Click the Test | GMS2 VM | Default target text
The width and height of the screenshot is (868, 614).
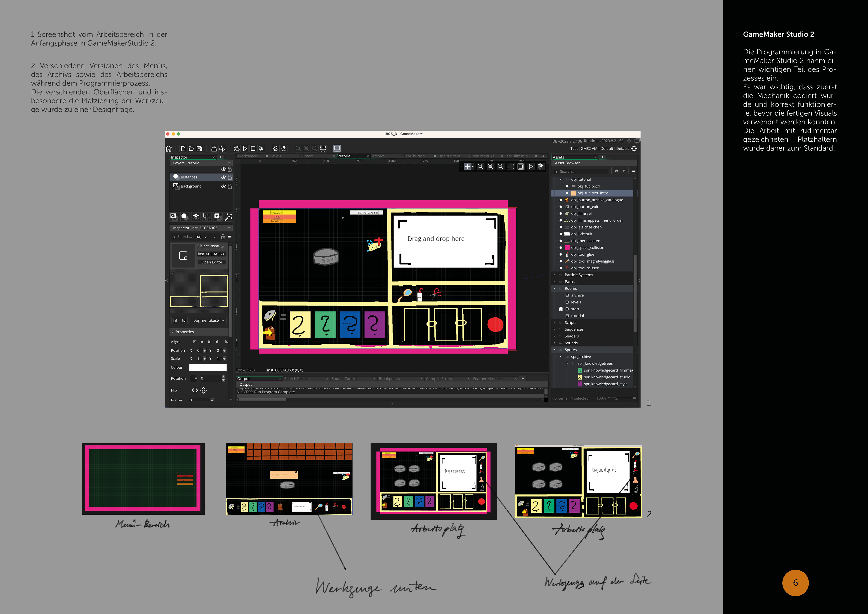[599, 149]
